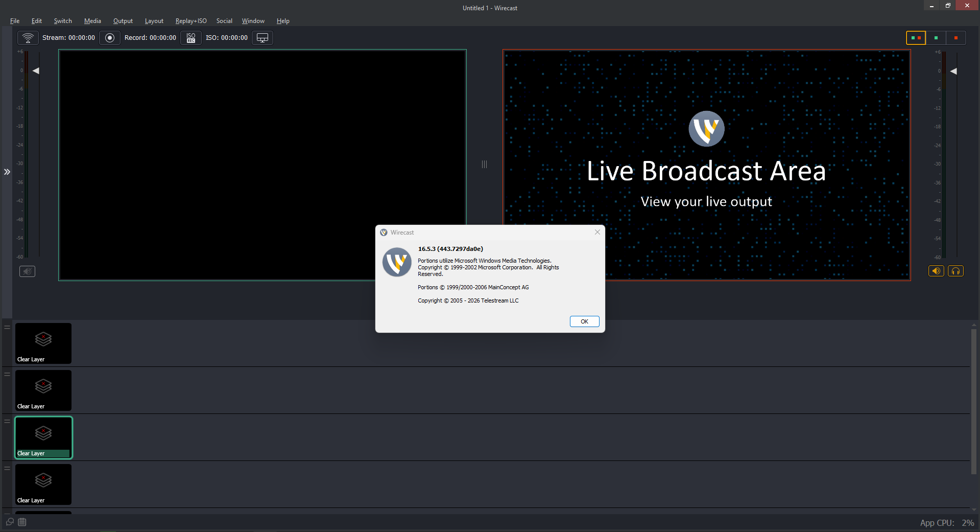Screen dimensions: 980x532
Task: Close the Wirecast about dialog with X
Action: tap(597, 232)
